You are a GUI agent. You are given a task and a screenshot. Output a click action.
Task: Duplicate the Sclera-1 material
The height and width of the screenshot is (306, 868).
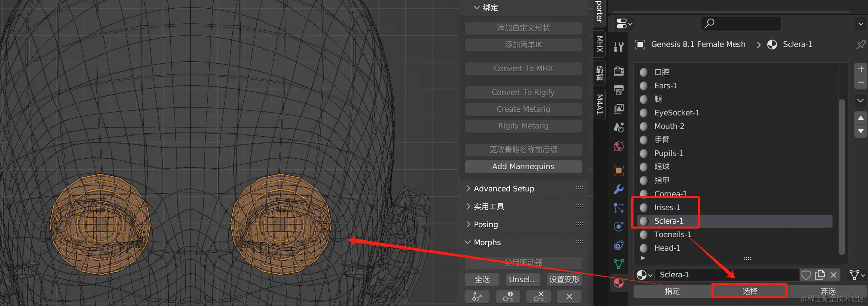coord(820,275)
